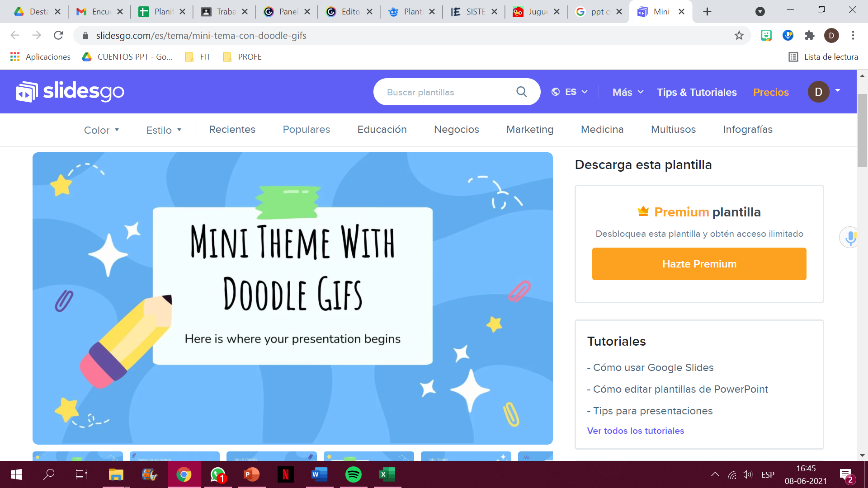Image resolution: width=868 pixels, height=488 pixels.
Task: Bookmark page with star icon
Action: click(739, 35)
